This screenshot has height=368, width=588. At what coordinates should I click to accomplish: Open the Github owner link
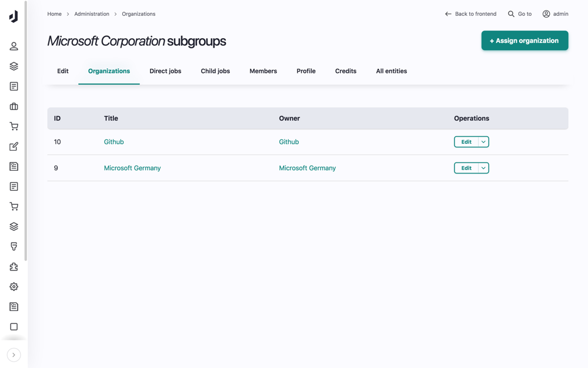[289, 142]
